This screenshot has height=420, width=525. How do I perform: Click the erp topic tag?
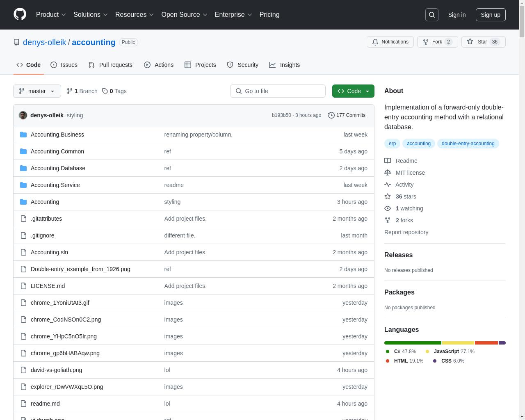392,144
